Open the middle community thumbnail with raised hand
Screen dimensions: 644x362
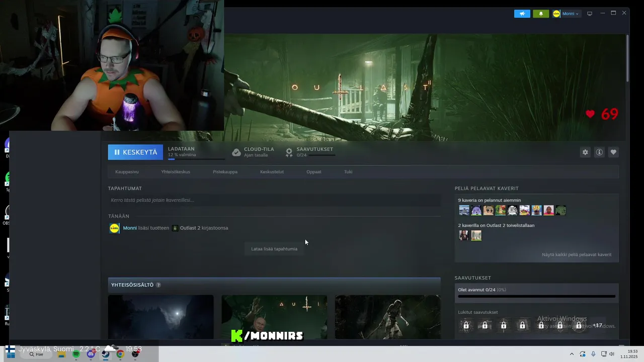[x=274, y=317]
